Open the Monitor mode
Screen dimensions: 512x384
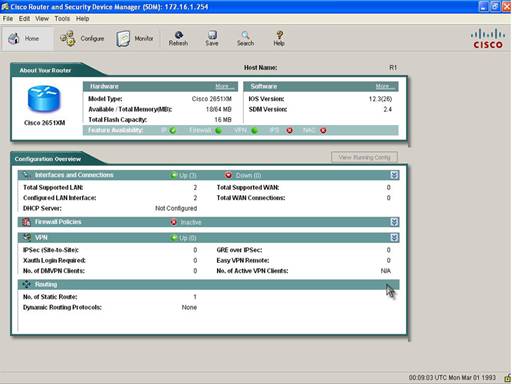point(135,39)
